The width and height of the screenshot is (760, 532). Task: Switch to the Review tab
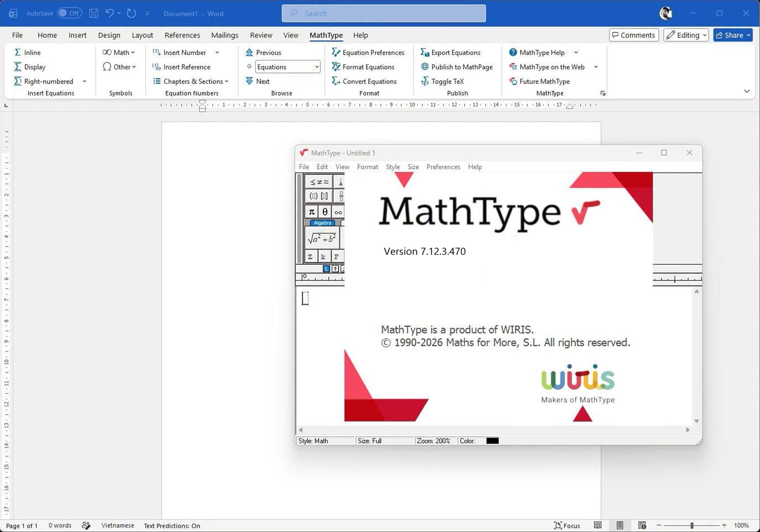[x=261, y=35]
